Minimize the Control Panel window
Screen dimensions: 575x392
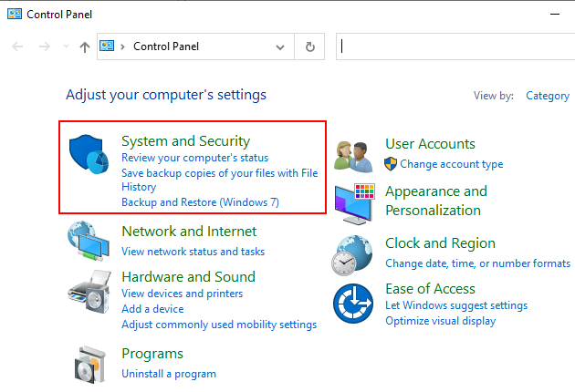click(x=555, y=15)
